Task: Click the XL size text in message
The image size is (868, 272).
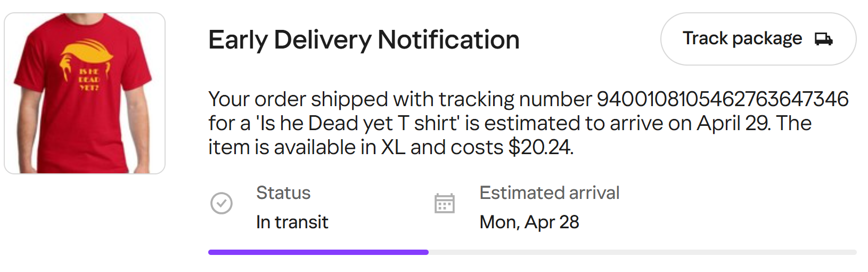Action: [393, 147]
